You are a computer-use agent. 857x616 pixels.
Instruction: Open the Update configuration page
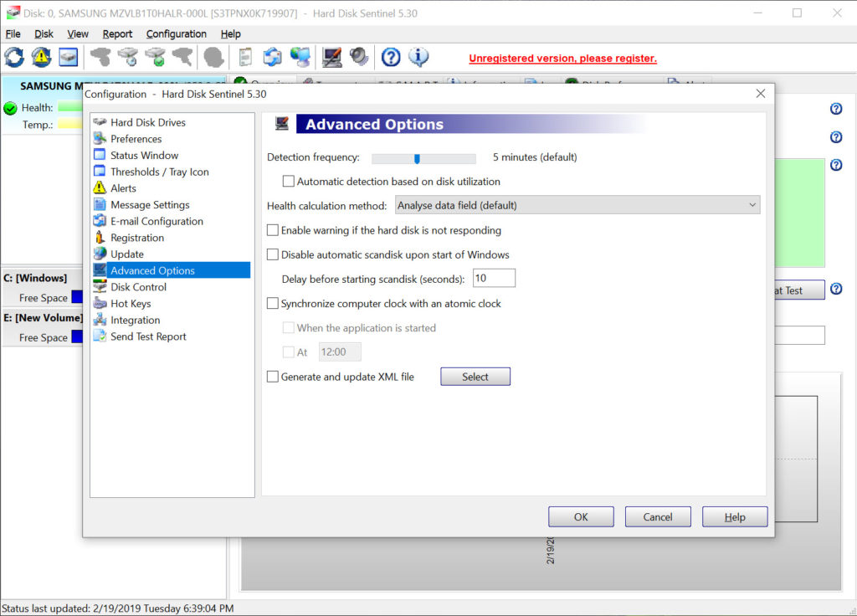[x=127, y=254]
